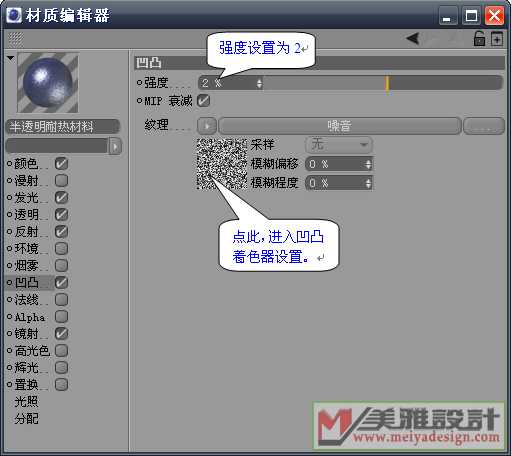Viewport: 511px width, 456px height.
Task: Click the 噪音 texture shader button
Action: [x=339, y=126]
